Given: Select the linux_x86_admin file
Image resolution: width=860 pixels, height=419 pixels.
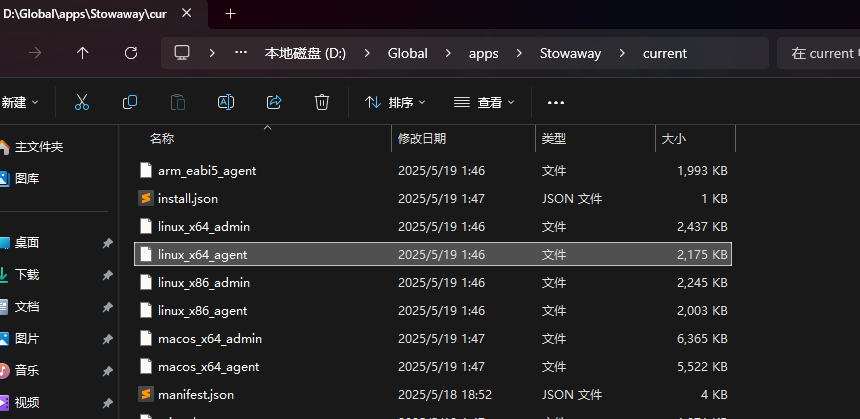Looking at the screenshot, I should 432,282.
